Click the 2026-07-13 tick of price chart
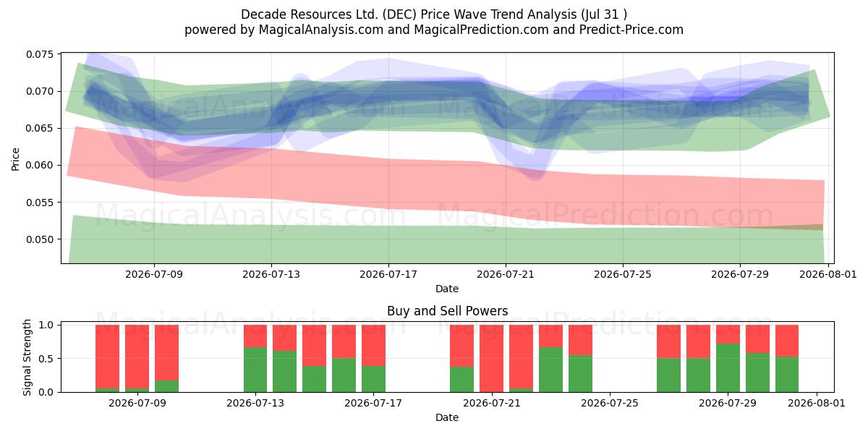Image resolution: width=868 pixels, height=434 pixels. (x=271, y=274)
